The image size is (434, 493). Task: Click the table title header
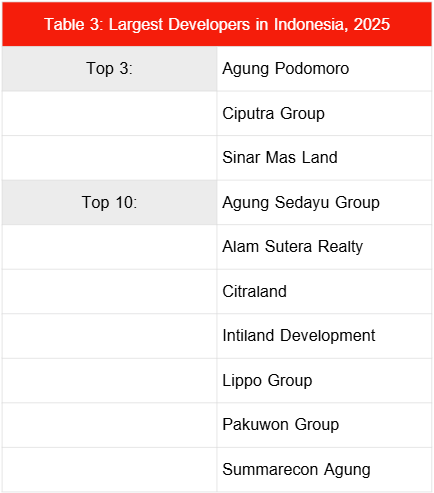(x=217, y=24)
